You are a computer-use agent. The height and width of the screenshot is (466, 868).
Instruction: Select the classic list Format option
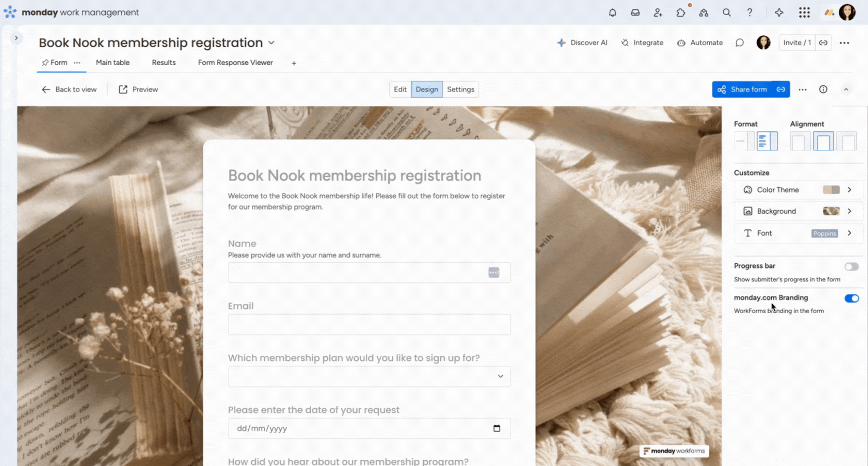767,141
